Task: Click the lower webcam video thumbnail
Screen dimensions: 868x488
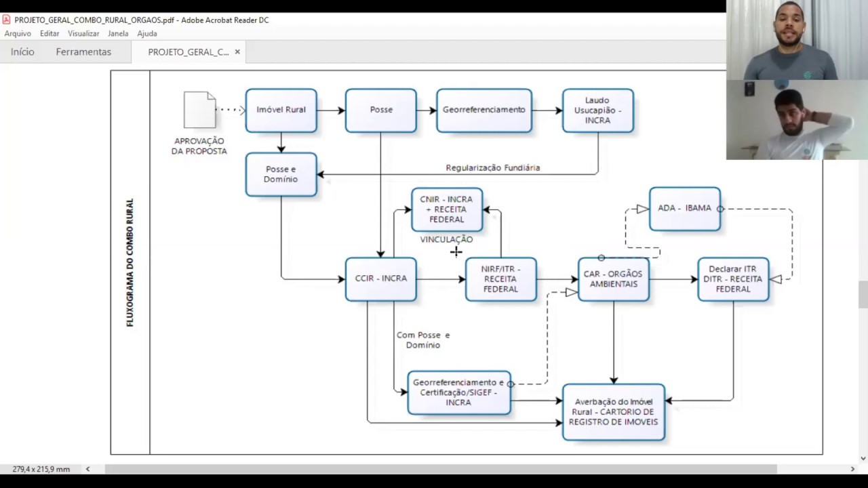Action: pos(797,120)
